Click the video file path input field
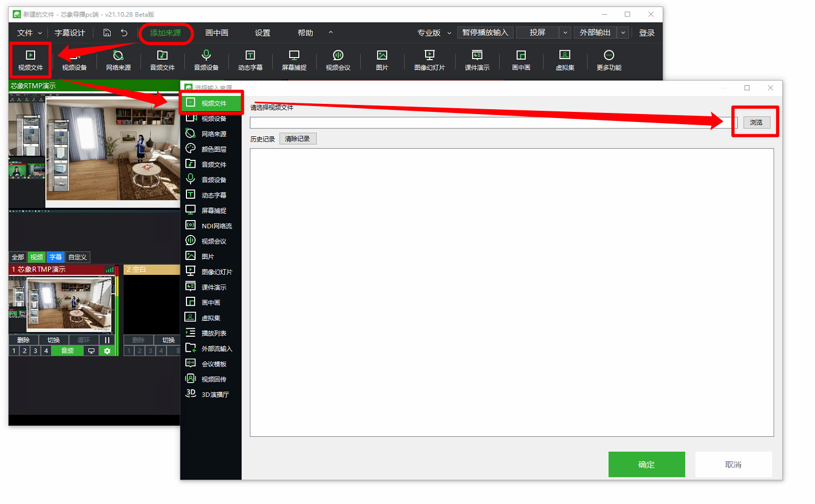 point(490,123)
